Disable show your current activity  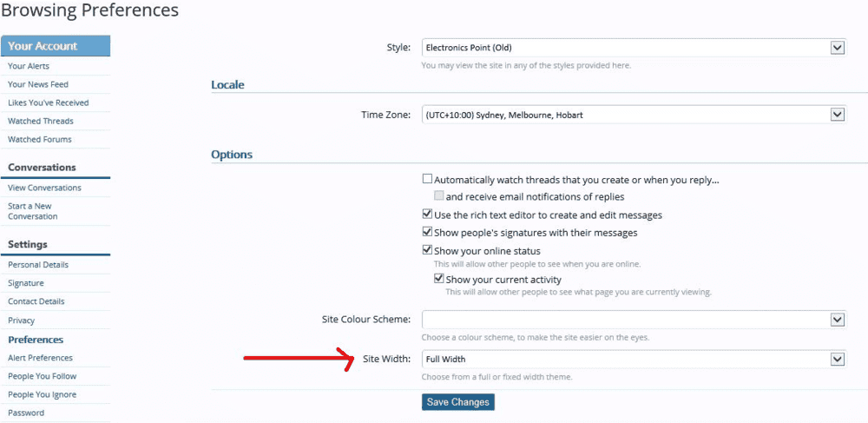(439, 280)
